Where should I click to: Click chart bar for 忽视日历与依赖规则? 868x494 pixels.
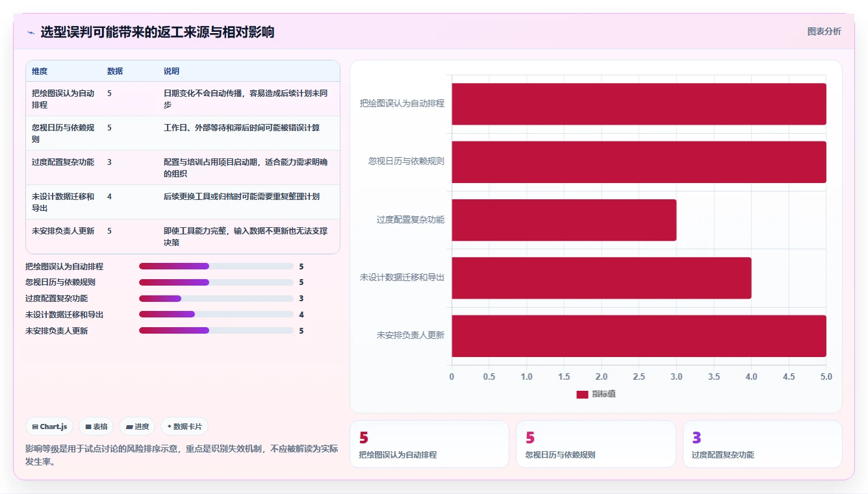[639, 162]
